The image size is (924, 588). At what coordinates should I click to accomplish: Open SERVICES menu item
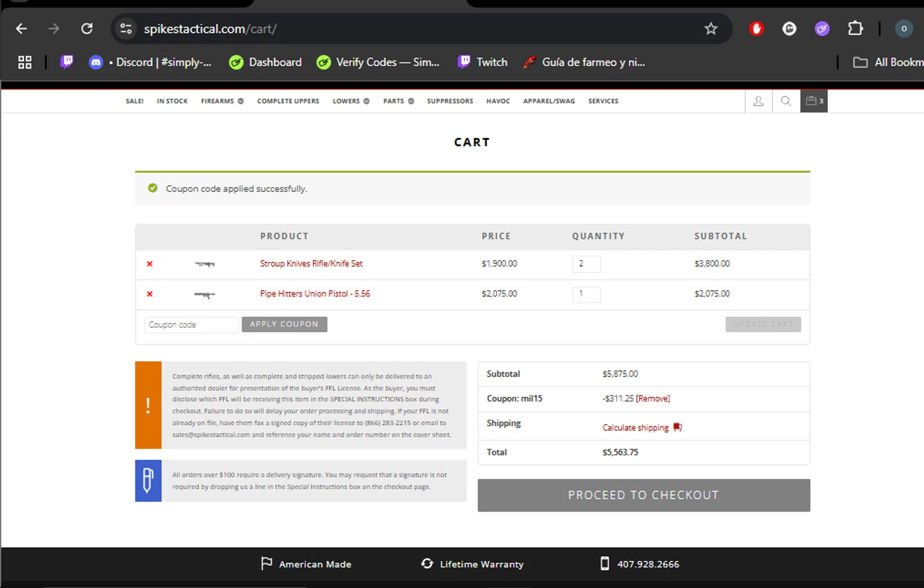(603, 101)
